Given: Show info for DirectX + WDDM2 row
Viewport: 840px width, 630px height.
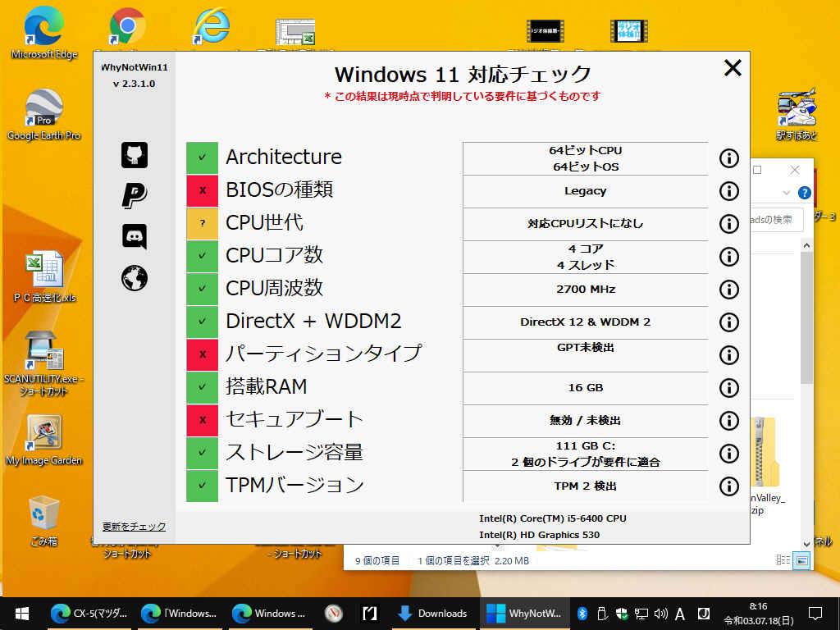Looking at the screenshot, I should (x=728, y=322).
